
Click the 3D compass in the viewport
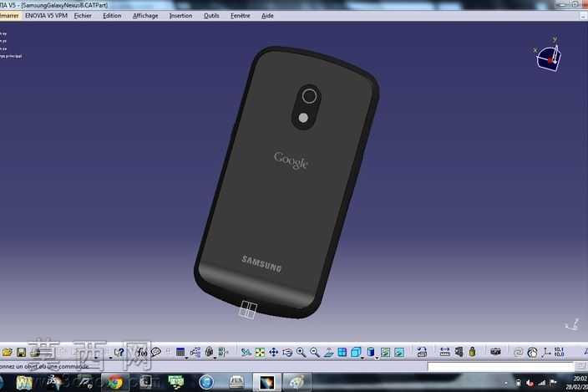pyautogui.click(x=548, y=56)
